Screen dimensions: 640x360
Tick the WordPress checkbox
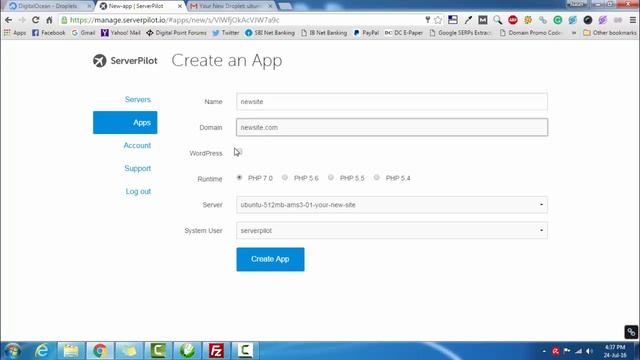(x=239, y=152)
